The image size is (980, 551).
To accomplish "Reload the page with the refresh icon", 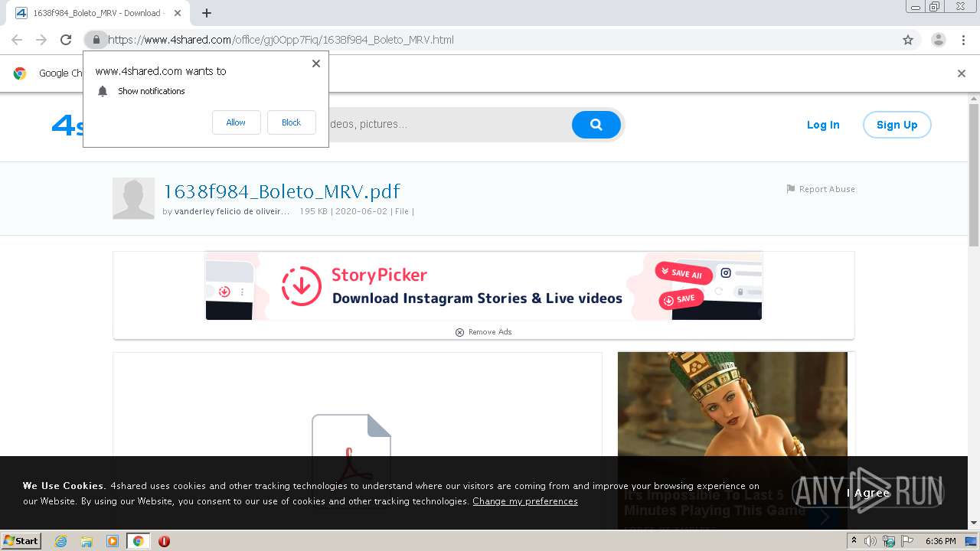I will tap(66, 40).
